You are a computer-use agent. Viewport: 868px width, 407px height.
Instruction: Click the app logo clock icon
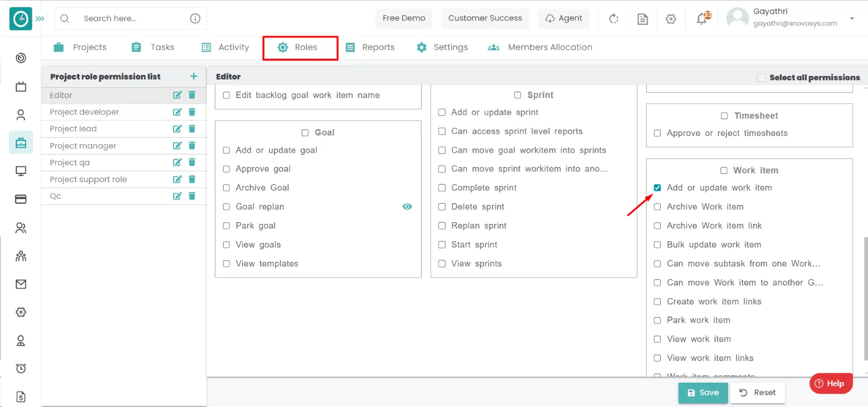click(21, 19)
